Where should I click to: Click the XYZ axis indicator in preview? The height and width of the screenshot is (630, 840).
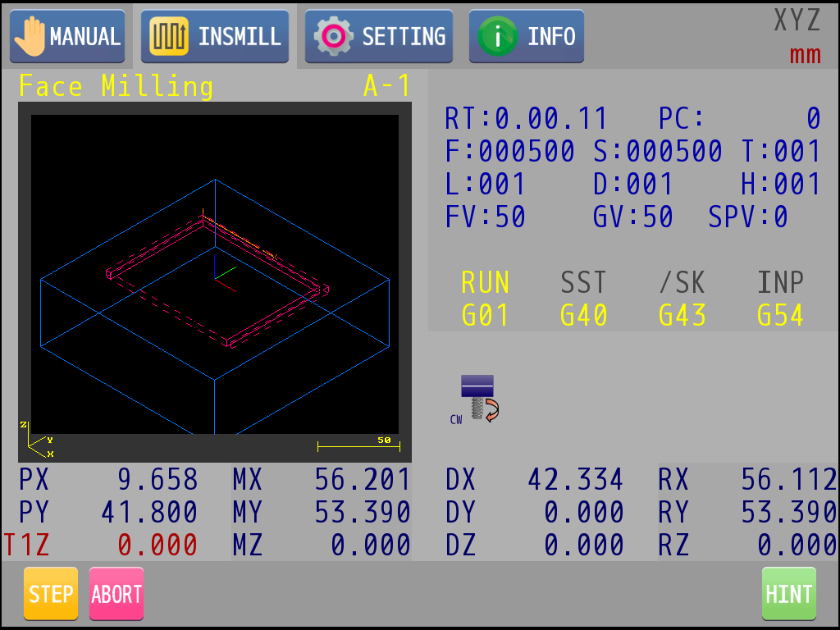38,439
